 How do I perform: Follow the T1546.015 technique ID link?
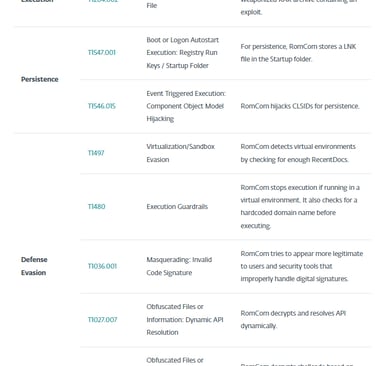pos(102,106)
